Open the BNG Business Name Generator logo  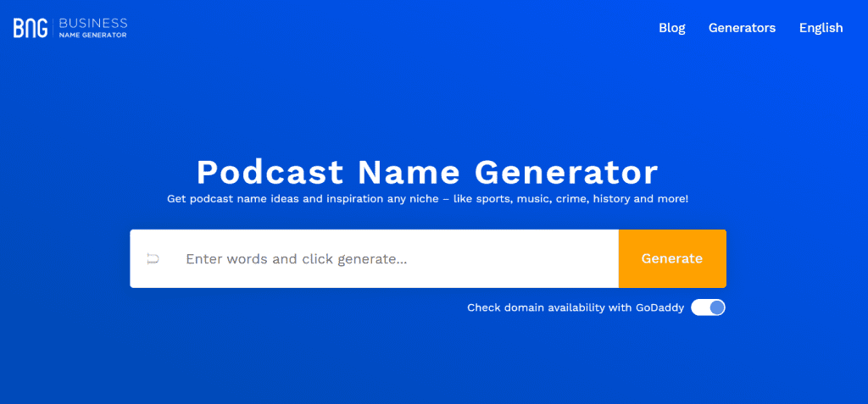(70, 28)
